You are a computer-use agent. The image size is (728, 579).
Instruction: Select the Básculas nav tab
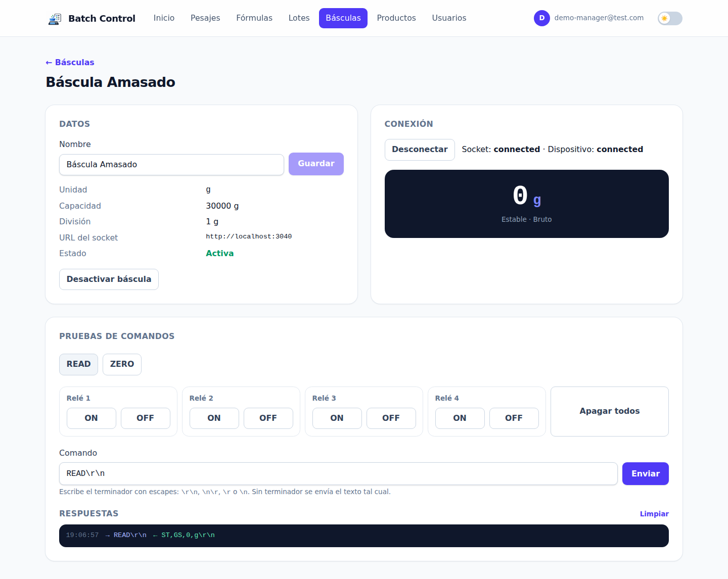(x=343, y=18)
